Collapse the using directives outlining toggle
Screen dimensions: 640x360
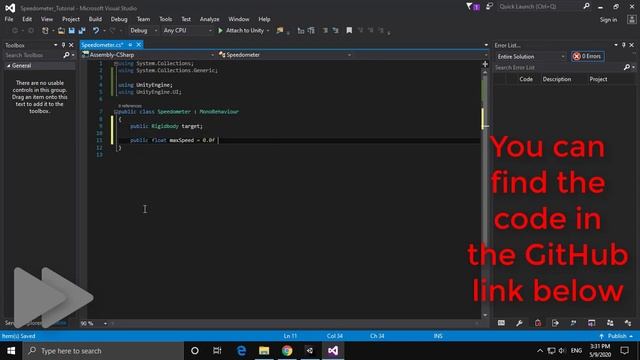pos(116,64)
